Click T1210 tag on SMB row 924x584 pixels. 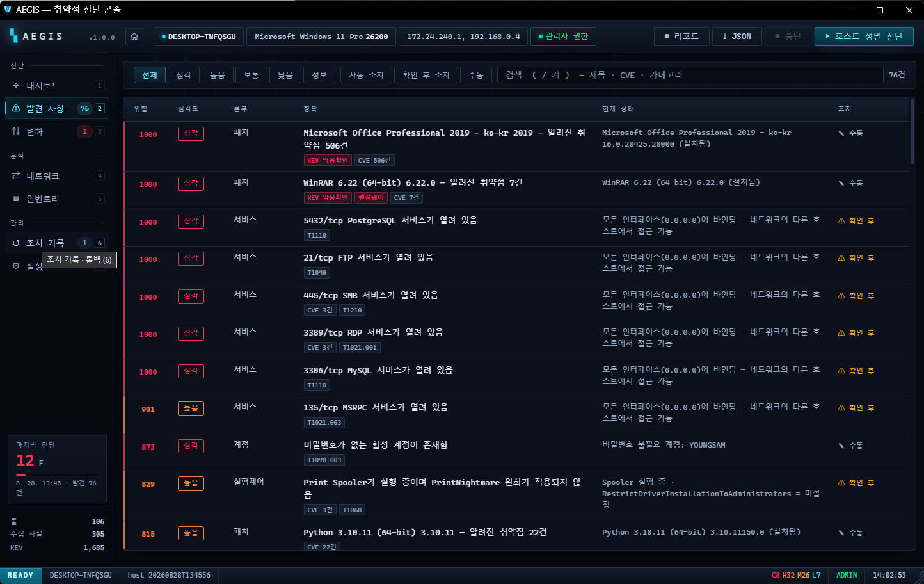click(x=352, y=311)
